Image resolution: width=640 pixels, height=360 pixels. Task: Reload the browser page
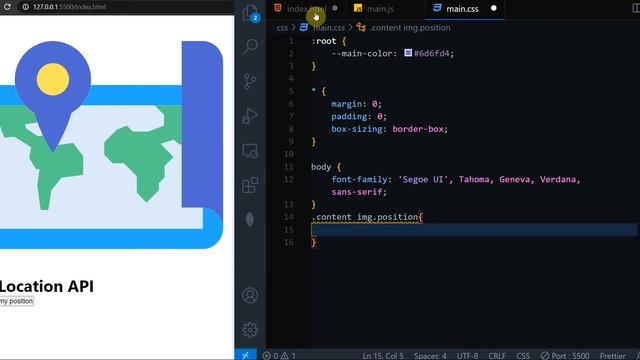coord(7,7)
